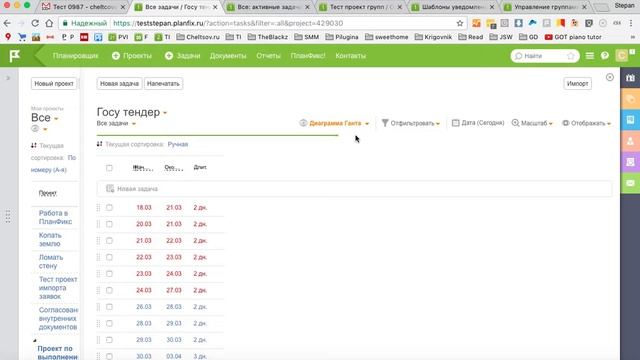Open Chrome's three-dot menu

[x=631, y=23]
